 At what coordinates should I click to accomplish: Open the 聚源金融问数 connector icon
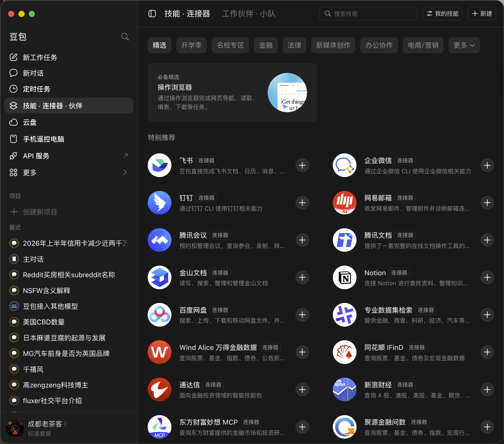(x=344, y=427)
